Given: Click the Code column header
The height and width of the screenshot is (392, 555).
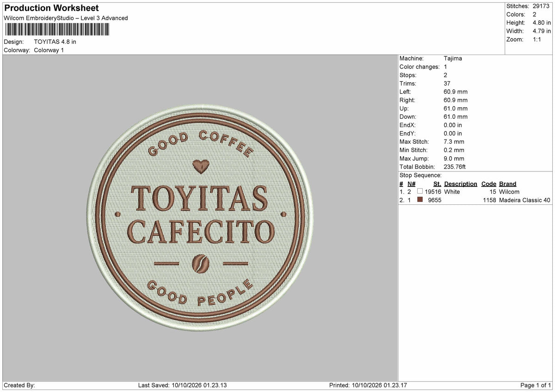Looking at the screenshot, I should pyautogui.click(x=488, y=184).
